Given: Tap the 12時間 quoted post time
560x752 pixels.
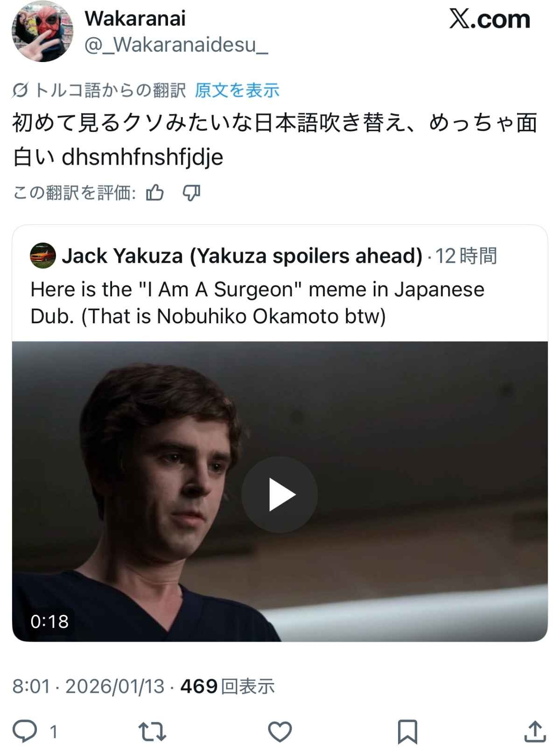Looking at the screenshot, I should point(466,256).
